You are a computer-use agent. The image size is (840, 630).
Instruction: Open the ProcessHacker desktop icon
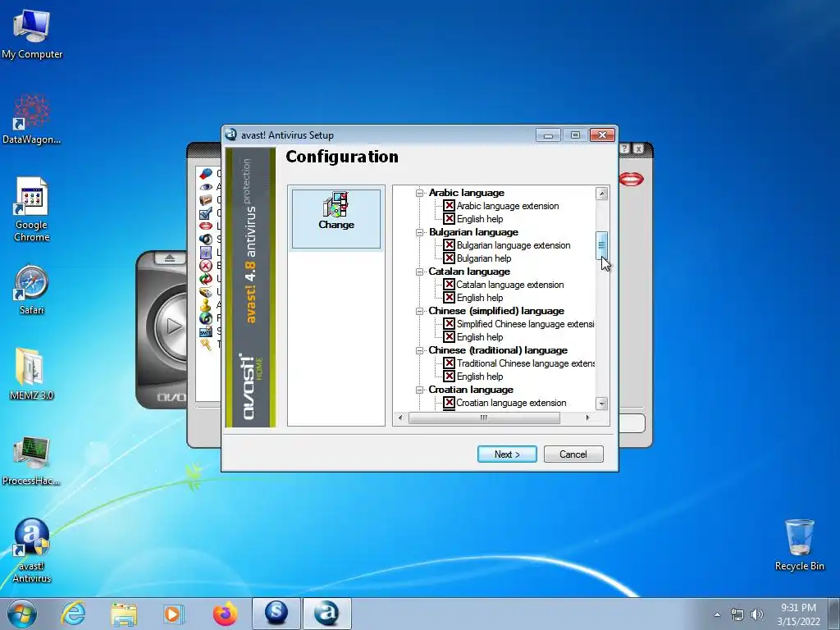point(32,461)
